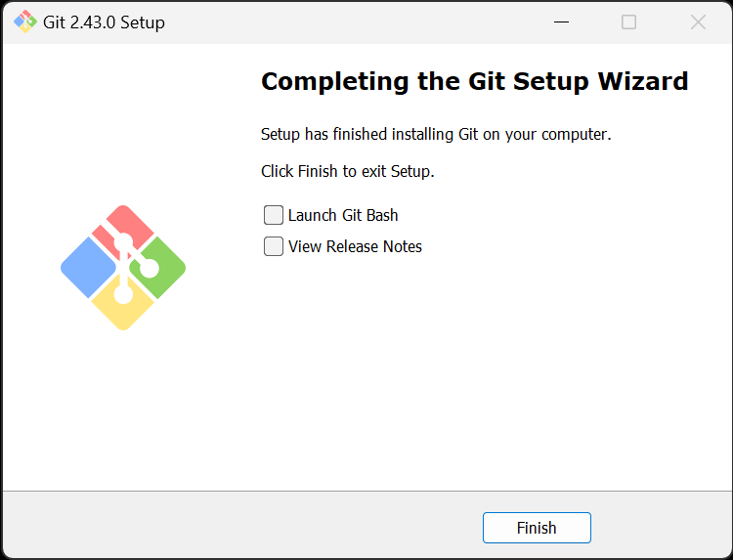This screenshot has height=560, width=733.
Task: Click the white branch node in the Git logo
Action: click(150, 266)
